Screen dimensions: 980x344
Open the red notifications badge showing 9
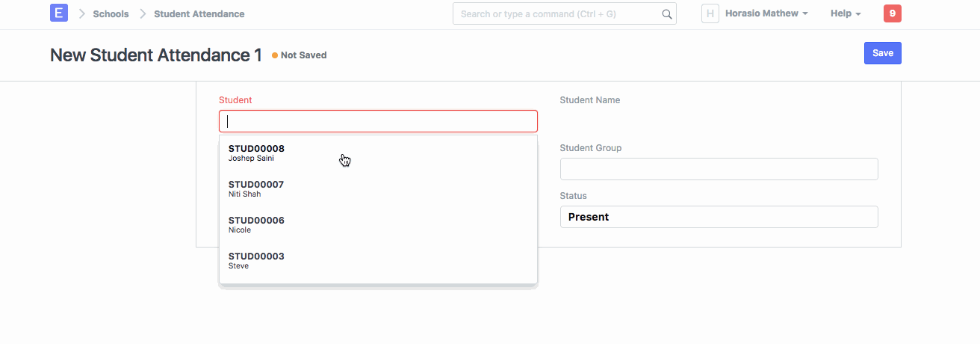pos(892,13)
